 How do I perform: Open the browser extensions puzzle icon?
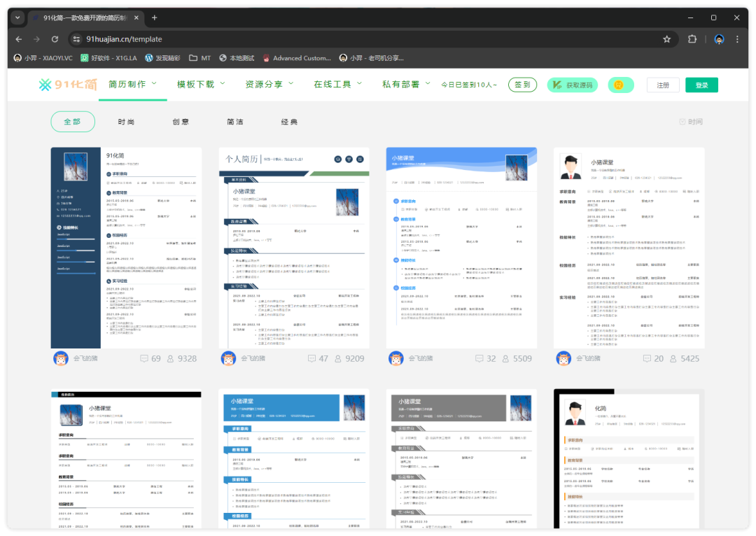[x=692, y=39]
